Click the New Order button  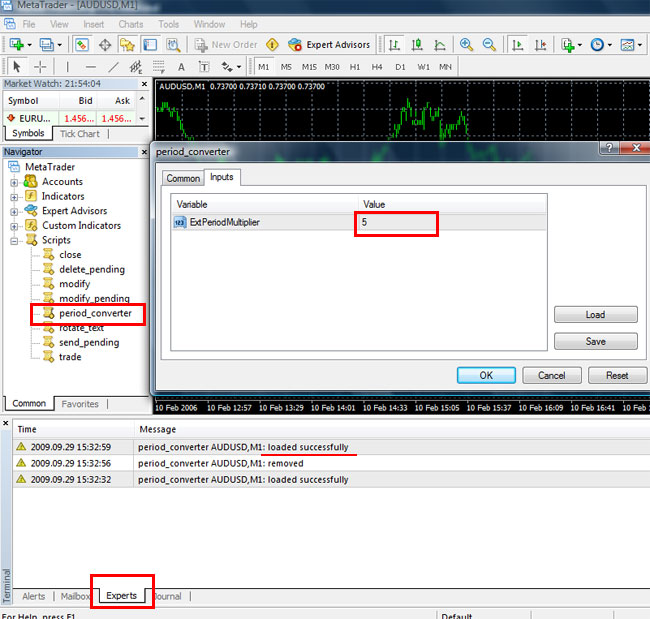click(226, 44)
